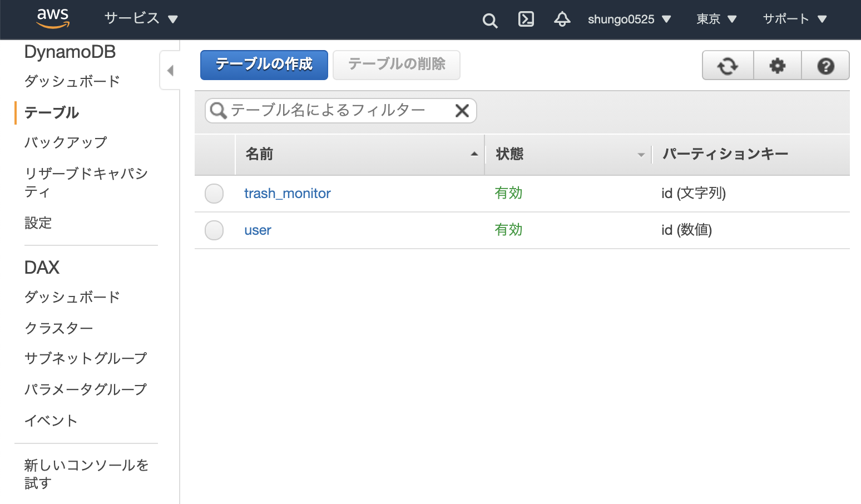The image size is (861, 504).
Task: Refresh the table list
Action: pyautogui.click(x=728, y=66)
